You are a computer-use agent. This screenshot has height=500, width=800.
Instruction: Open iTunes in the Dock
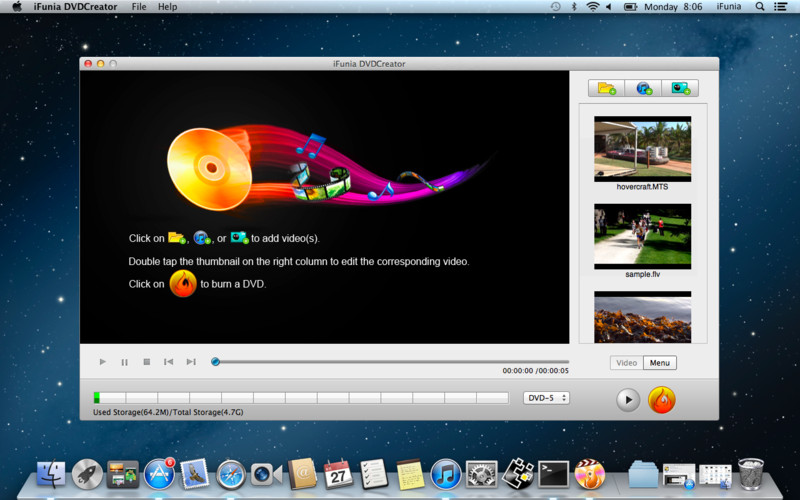click(445, 474)
